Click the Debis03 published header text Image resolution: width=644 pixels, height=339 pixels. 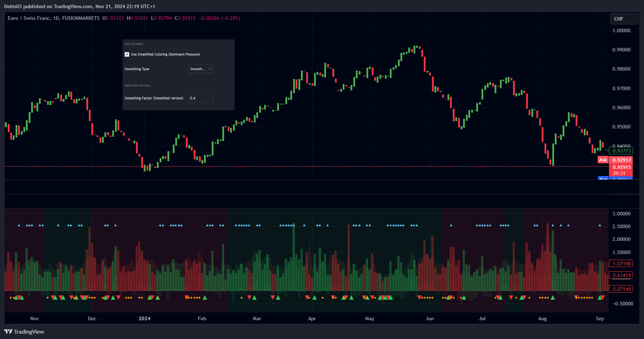tap(79, 6)
